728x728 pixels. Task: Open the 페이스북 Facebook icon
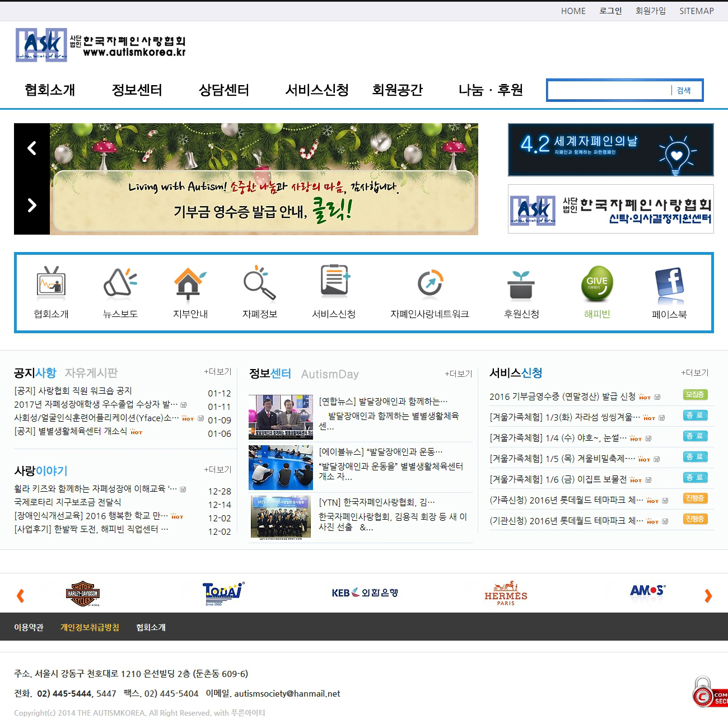(670, 284)
